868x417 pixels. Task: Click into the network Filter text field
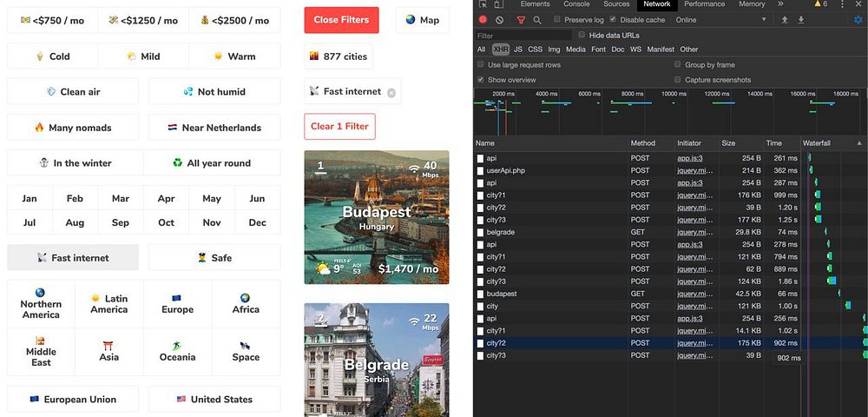click(x=523, y=36)
